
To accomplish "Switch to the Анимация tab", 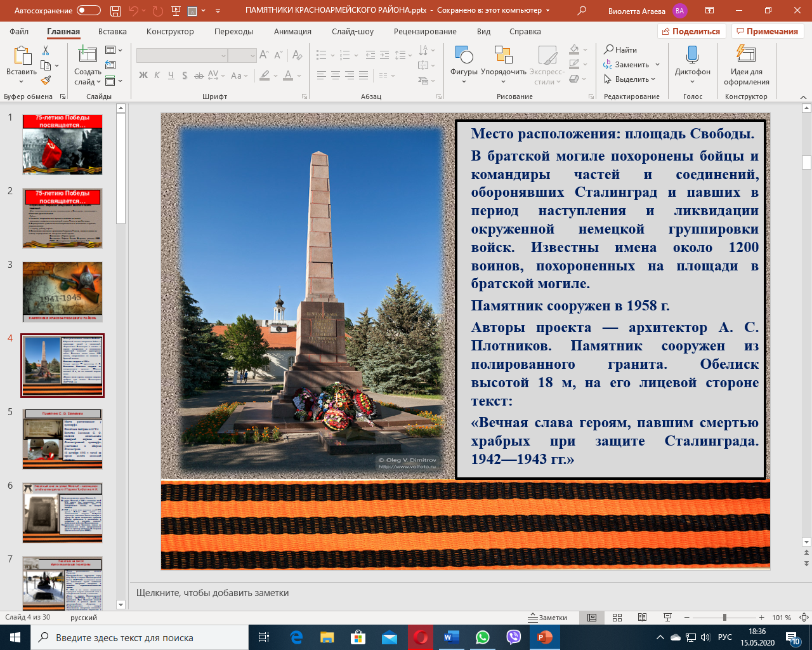I will click(292, 32).
